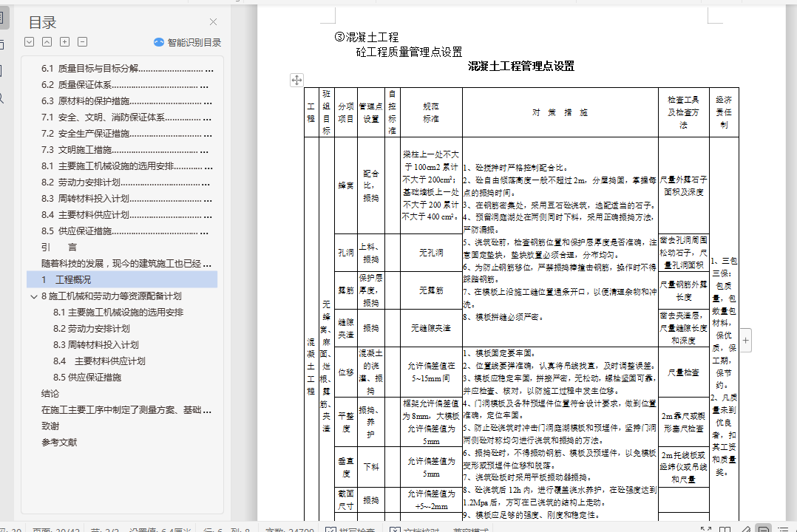797x532 pixels.
Task: Click the plus box icon under 目录
Action: coord(64,41)
